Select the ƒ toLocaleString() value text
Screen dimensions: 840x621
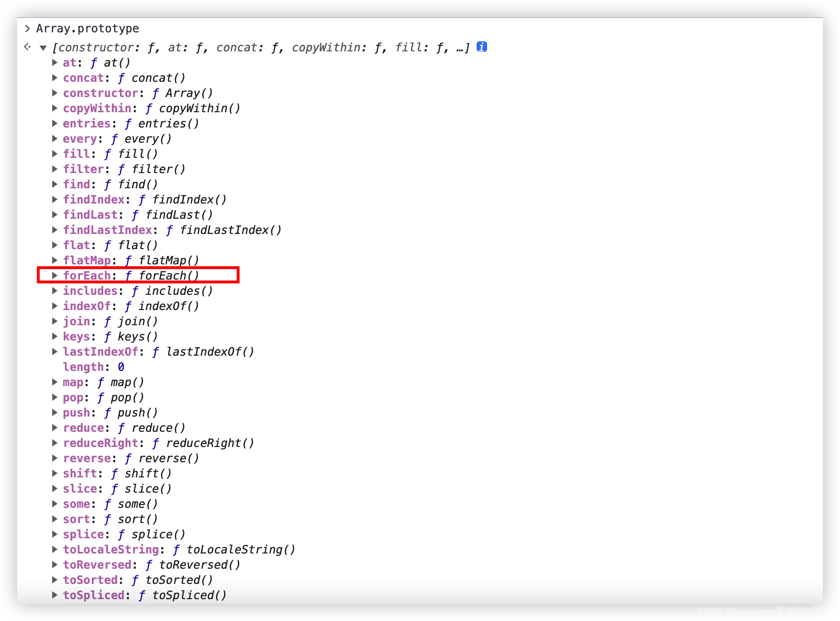234,549
